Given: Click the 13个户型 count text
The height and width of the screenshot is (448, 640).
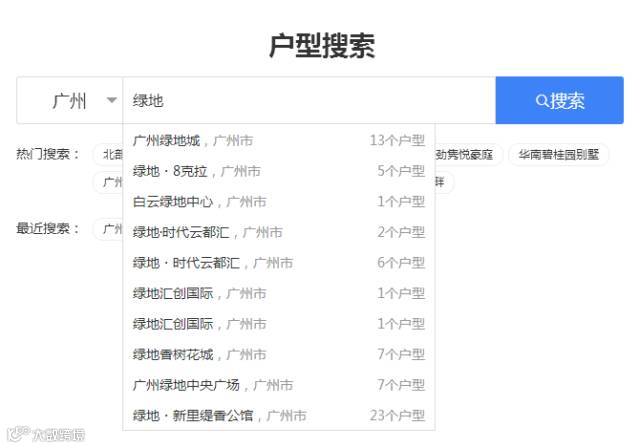Looking at the screenshot, I should (x=397, y=141).
